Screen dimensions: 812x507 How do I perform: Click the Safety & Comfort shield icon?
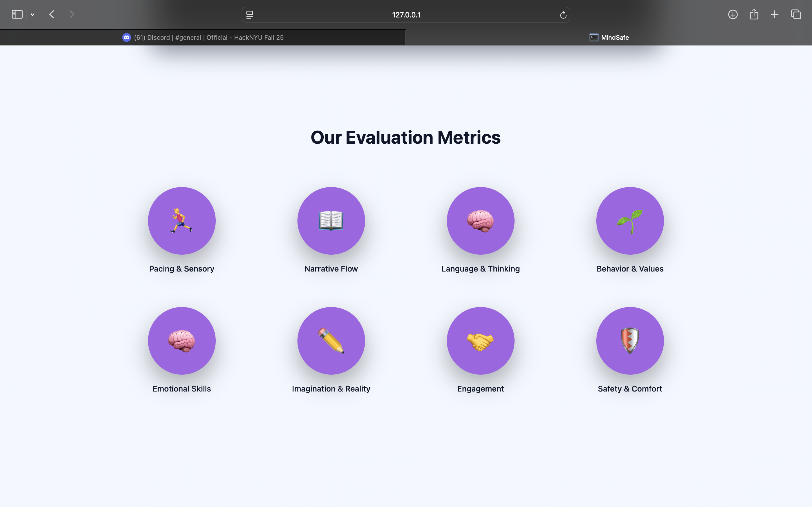point(630,341)
